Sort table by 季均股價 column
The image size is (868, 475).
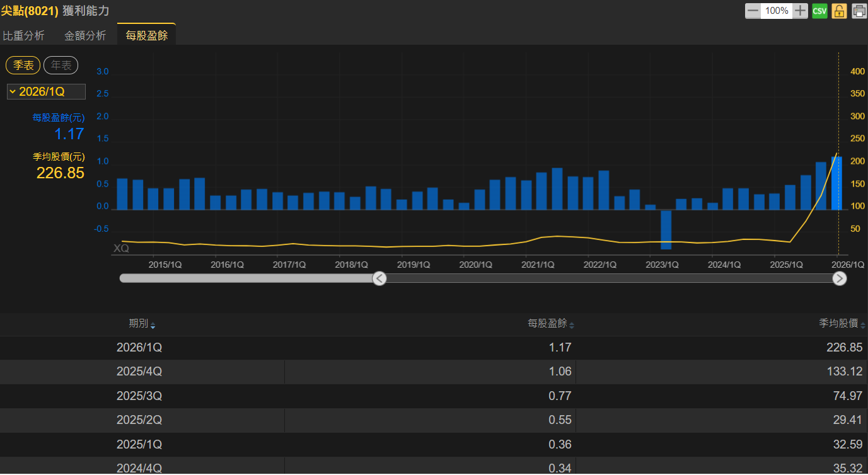pos(842,324)
